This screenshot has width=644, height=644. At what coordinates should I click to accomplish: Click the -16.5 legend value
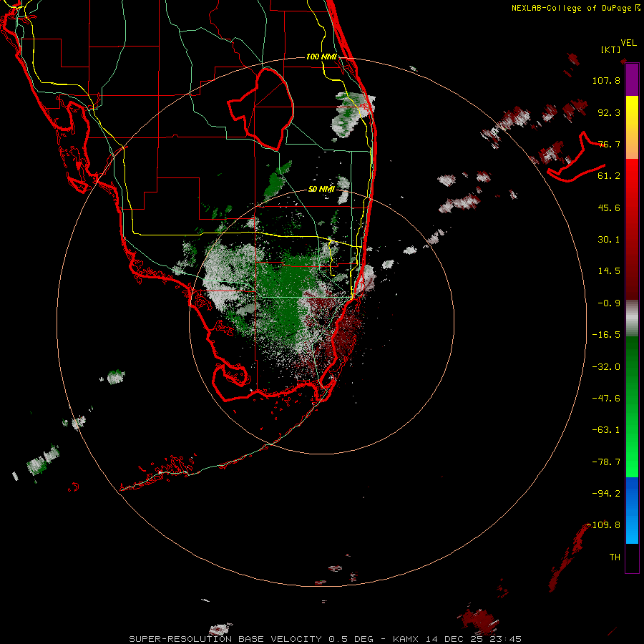coord(606,335)
